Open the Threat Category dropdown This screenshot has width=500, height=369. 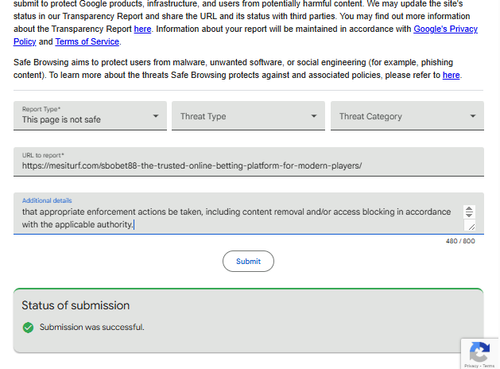pyautogui.click(x=407, y=116)
